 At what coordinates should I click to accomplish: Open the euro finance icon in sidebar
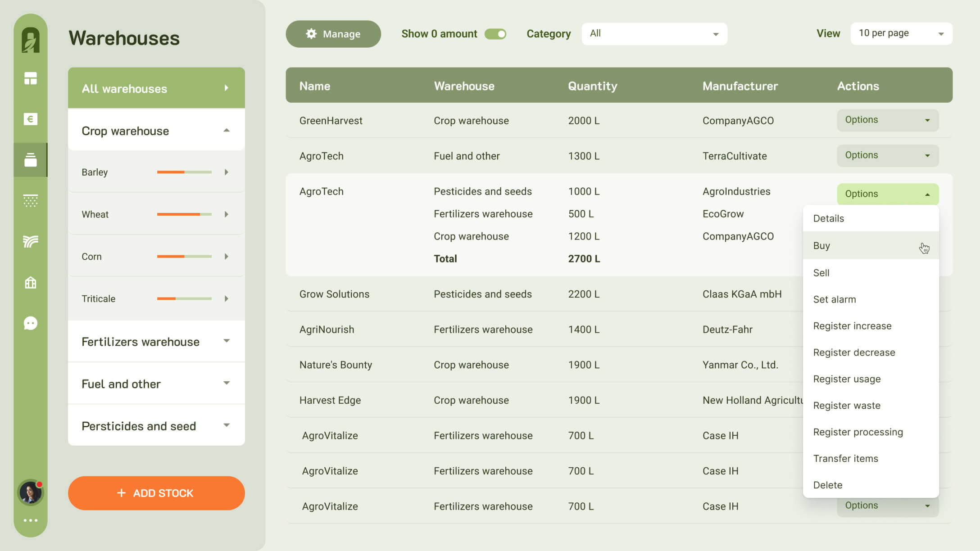[30, 119]
